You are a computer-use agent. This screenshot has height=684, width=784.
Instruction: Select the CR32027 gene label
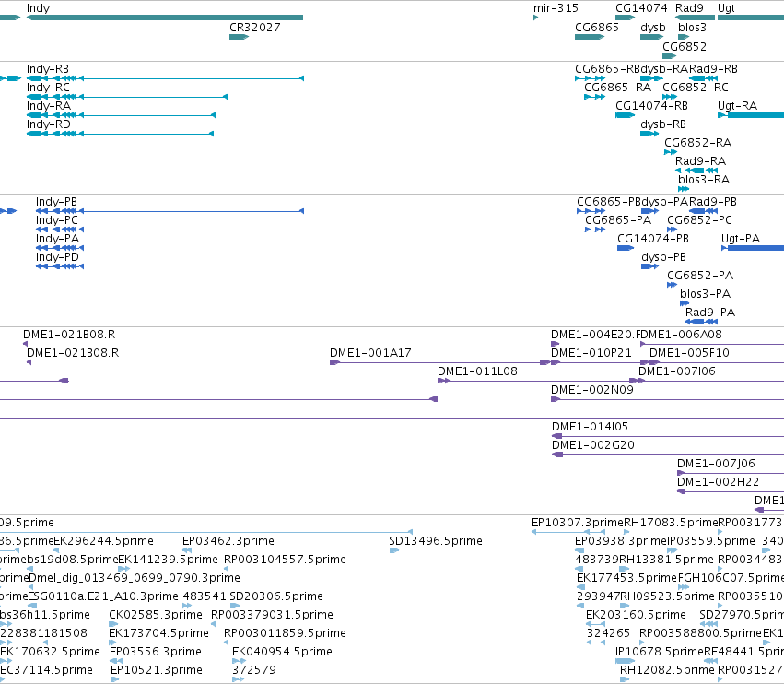click(254, 28)
